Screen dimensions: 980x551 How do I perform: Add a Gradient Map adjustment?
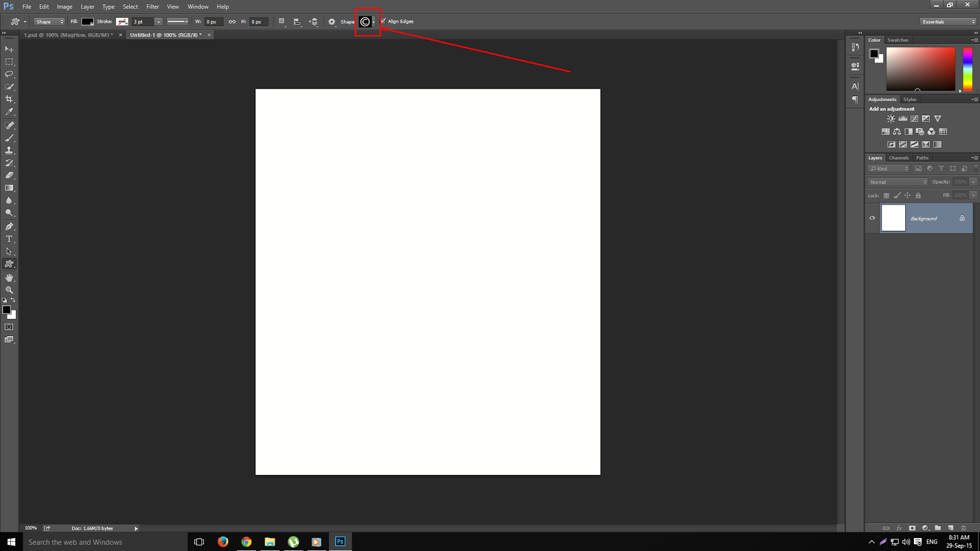[938, 144]
